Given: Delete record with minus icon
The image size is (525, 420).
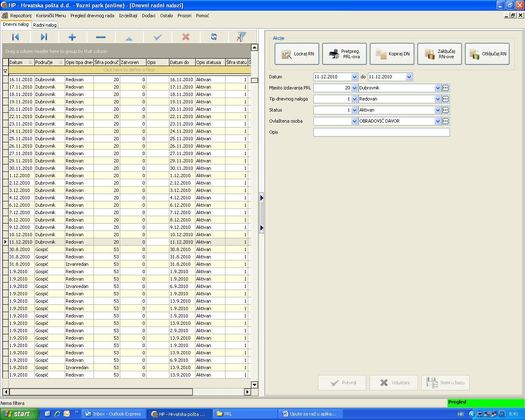Looking at the screenshot, I should click(x=100, y=37).
